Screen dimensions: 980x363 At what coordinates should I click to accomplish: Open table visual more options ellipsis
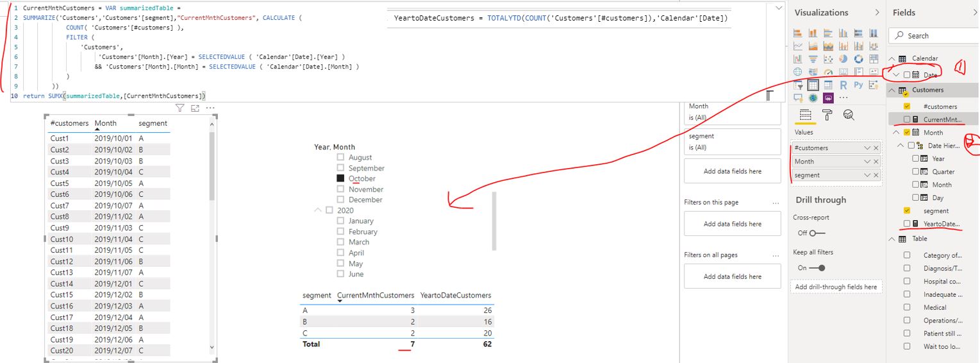tap(210, 108)
